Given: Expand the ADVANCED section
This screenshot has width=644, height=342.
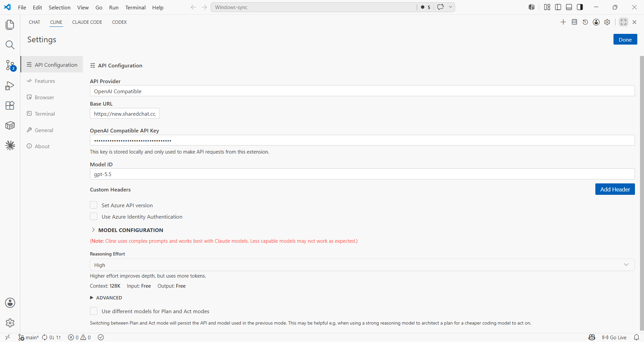Looking at the screenshot, I should [106, 298].
